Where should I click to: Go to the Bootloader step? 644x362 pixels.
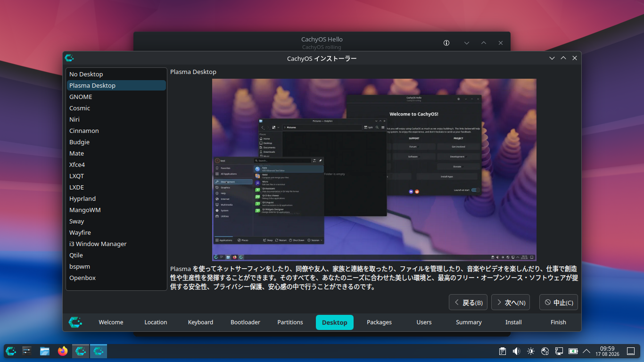coord(245,322)
